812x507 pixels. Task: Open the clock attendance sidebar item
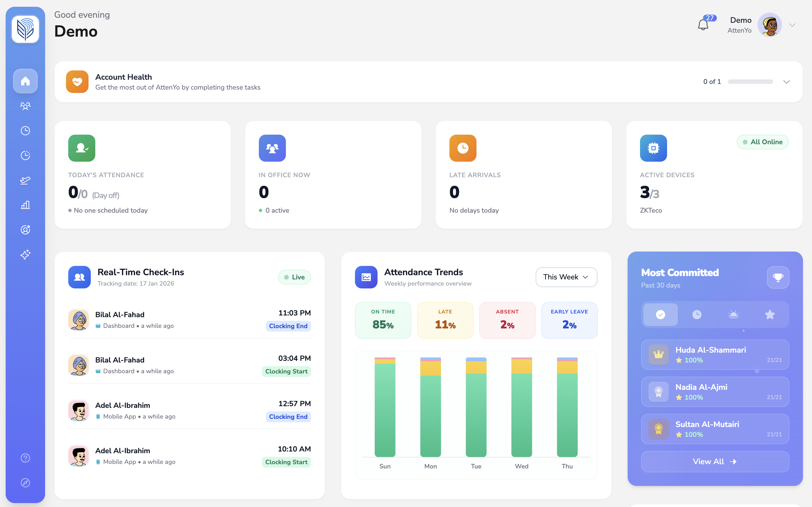coord(25,131)
